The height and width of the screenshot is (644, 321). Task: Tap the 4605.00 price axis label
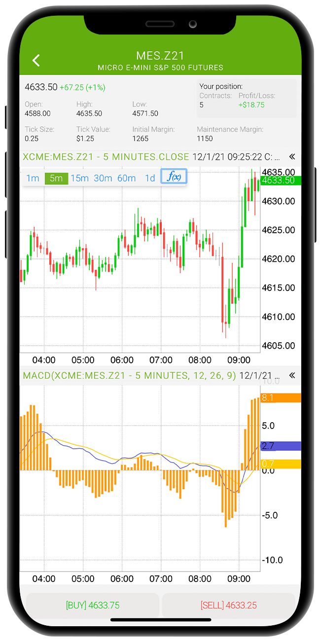(279, 346)
